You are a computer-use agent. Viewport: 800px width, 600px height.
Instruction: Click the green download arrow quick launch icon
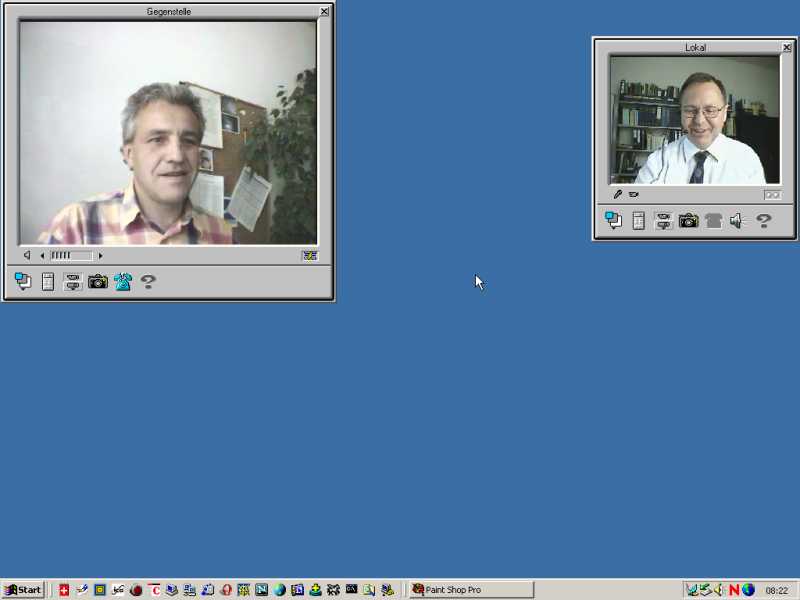point(315,590)
